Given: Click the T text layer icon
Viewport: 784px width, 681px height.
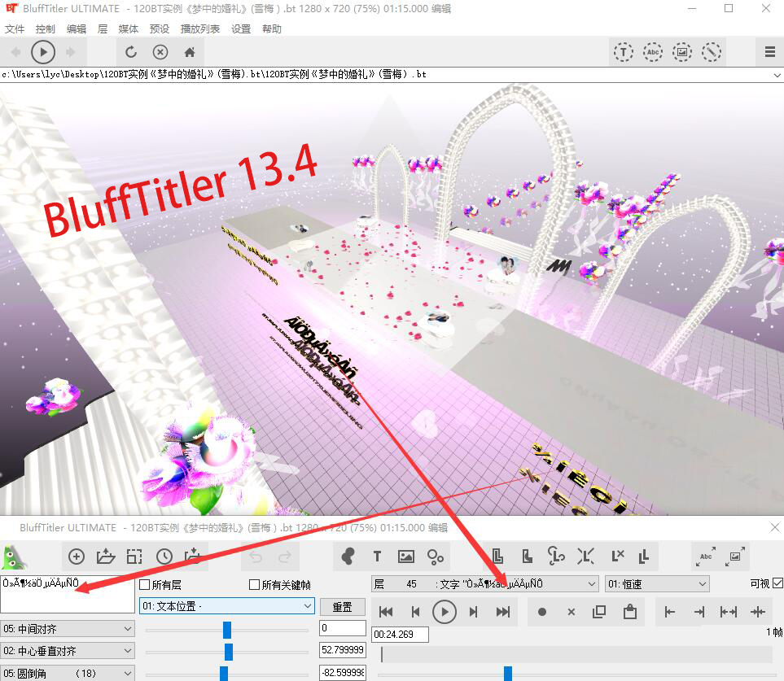Looking at the screenshot, I should (377, 556).
